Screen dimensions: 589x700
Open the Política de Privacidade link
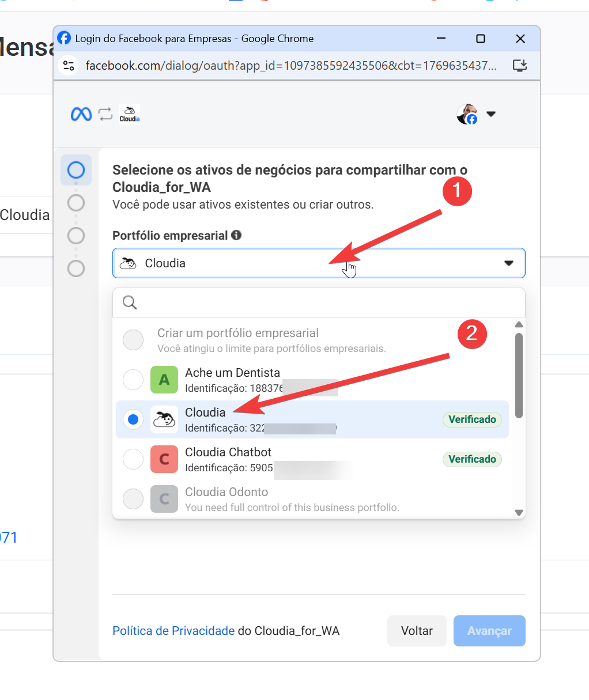coord(173,631)
